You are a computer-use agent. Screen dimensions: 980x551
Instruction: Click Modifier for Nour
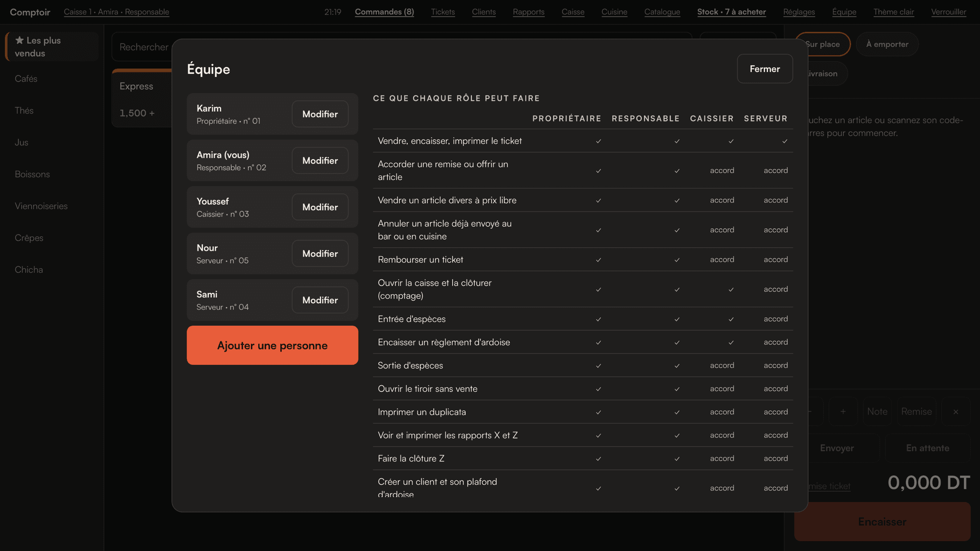[320, 254]
